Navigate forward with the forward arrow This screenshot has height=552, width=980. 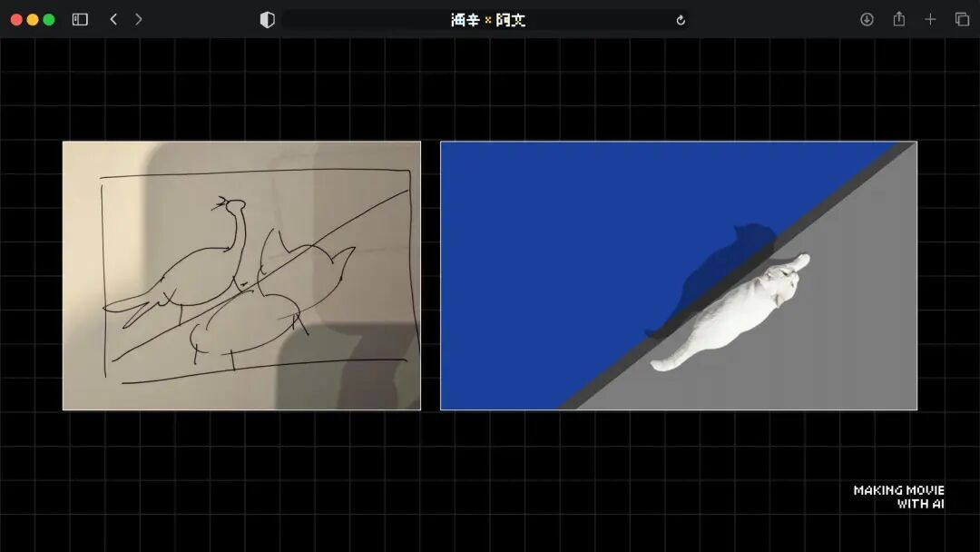(x=137, y=18)
